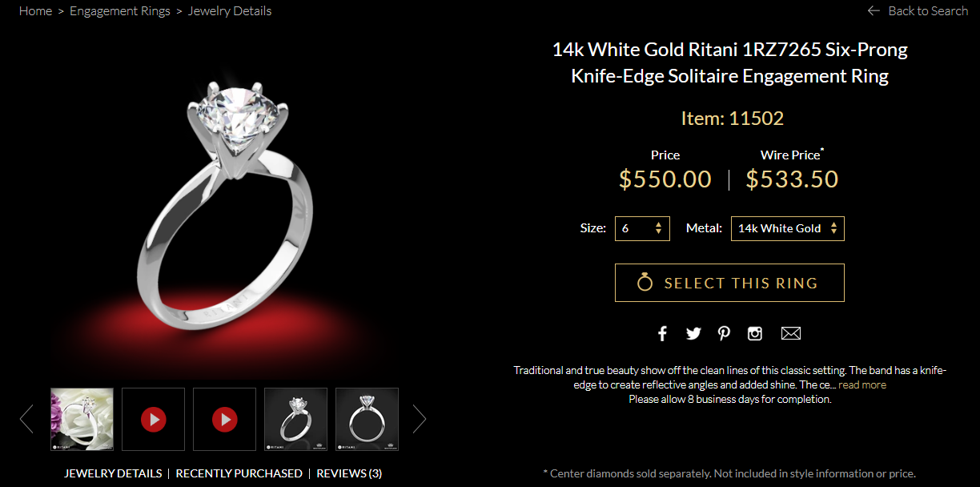Viewport: 980px width, 487px height.
Task: Go Back to Search
Action: pyautogui.click(x=918, y=11)
